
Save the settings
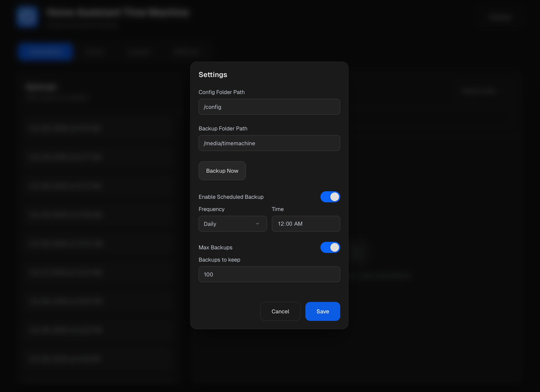click(x=323, y=311)
